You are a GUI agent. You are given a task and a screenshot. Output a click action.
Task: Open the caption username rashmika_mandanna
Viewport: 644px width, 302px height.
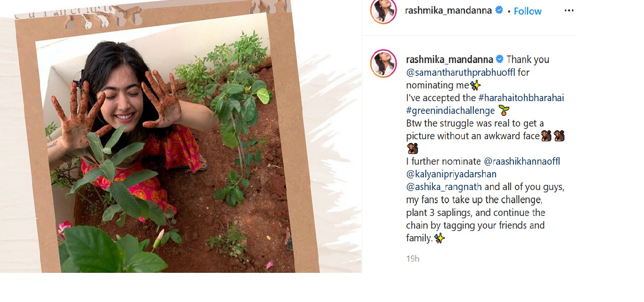(449, 59)
